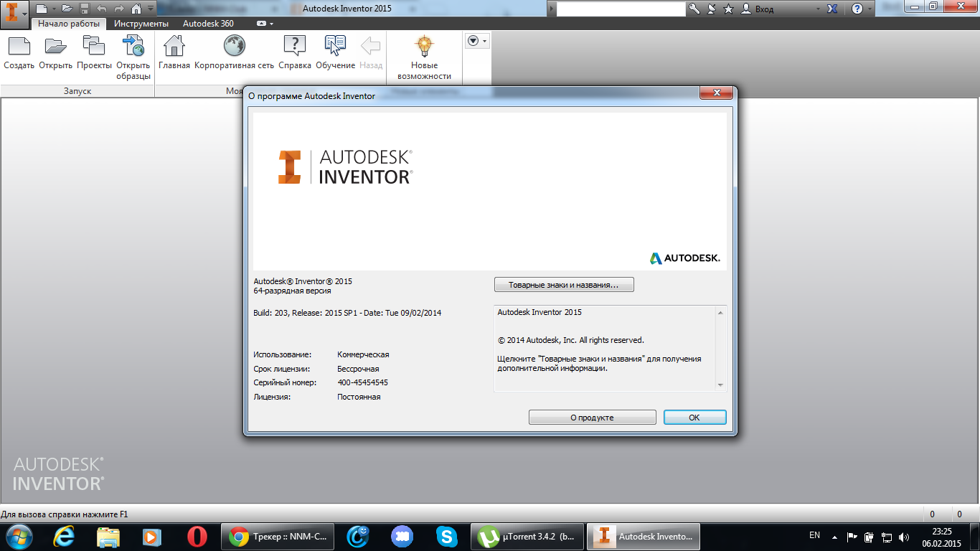This screenshot has height=551, width=980.
Task: Click the Проекты (Projects) ribbon button
Action: pos(94,52)
